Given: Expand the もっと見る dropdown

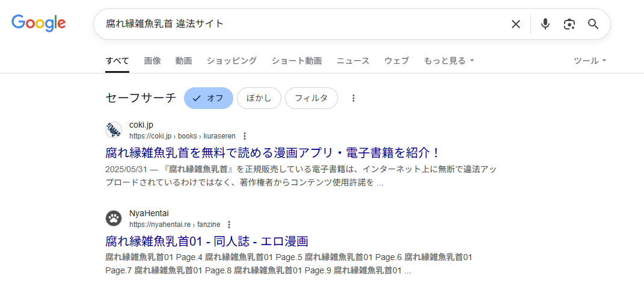Looking at the screenshot, I should 449,61.
